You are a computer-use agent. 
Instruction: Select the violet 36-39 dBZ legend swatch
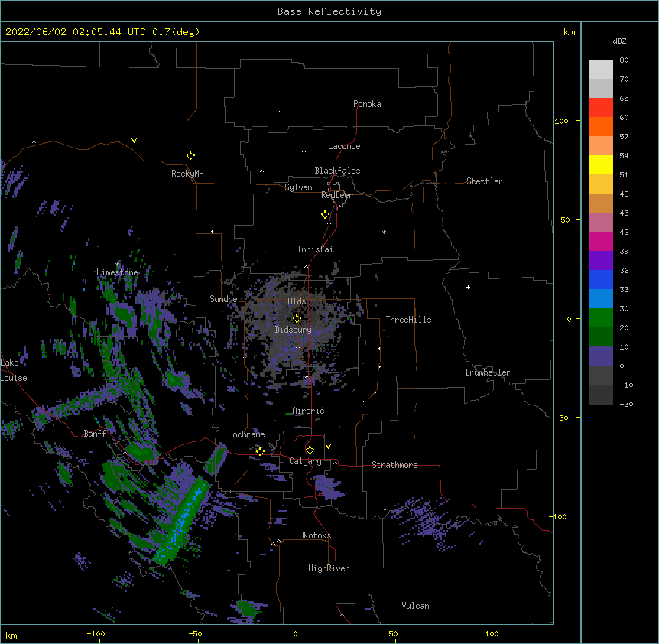(x=601, y=260)
